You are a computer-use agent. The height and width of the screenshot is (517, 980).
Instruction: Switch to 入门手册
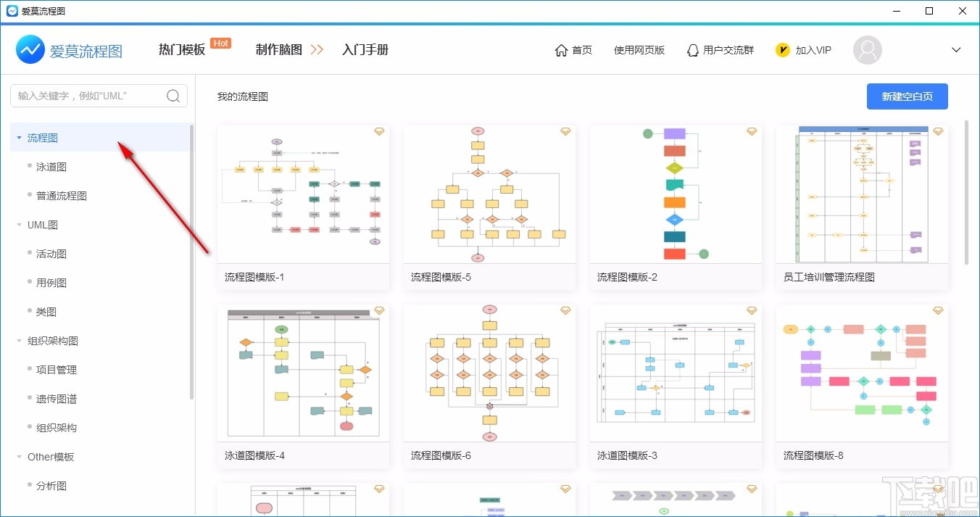tap(365, 49)
